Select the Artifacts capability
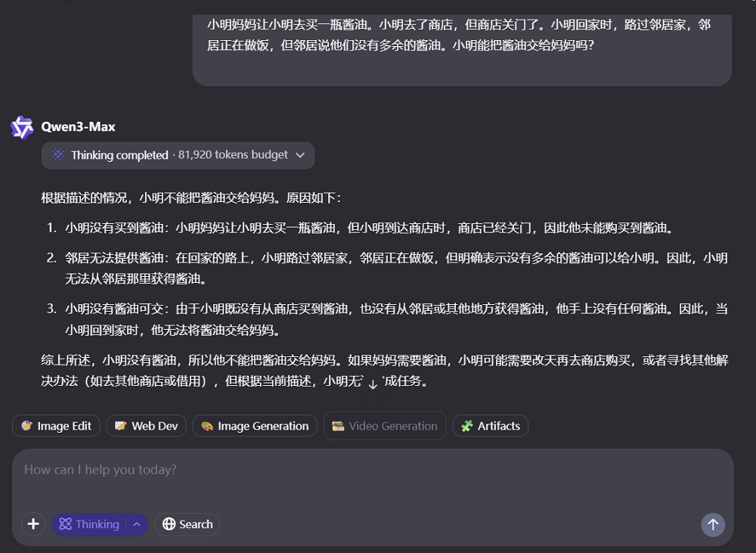 pyautogui.click(x=491, y=426)
